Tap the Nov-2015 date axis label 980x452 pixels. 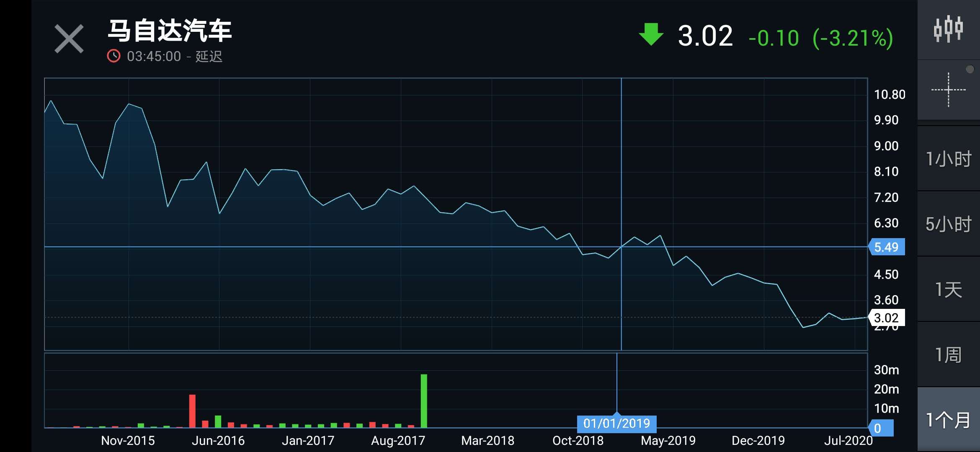(x=128, y=440)
